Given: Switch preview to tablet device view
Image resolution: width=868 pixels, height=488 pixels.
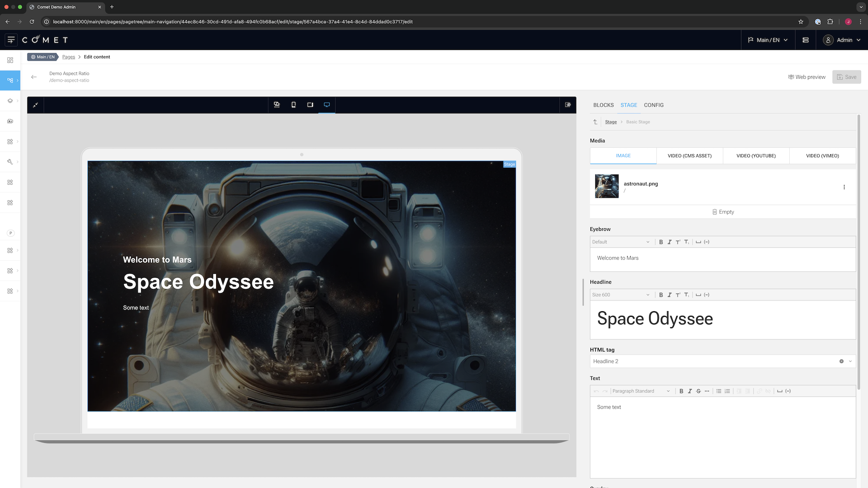Looking at the screenshot, I should (x=310, y=105).
